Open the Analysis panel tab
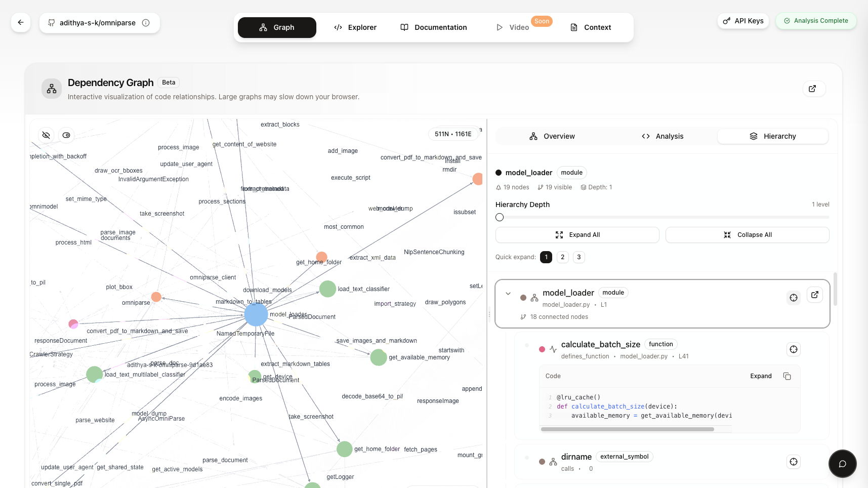 coord(662,136)
